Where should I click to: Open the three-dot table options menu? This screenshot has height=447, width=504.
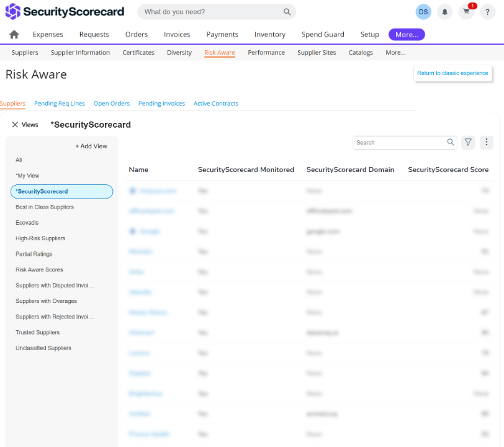487,142
